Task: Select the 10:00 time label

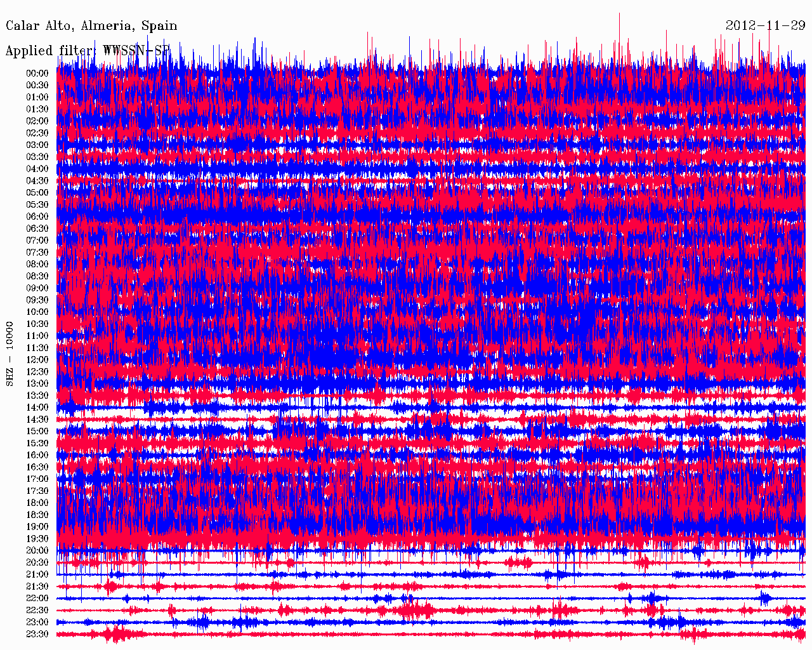Action: tap(37, 312)
